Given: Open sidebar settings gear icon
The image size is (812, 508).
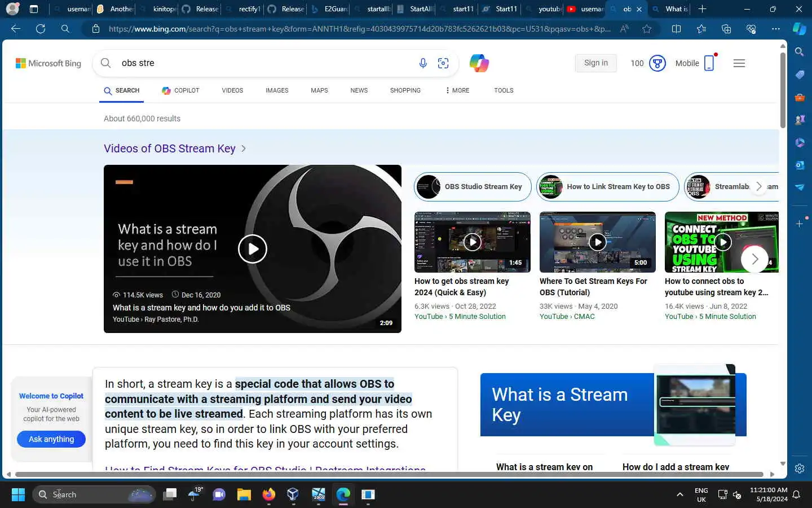Looking at the screenshot, I should 800,468.
